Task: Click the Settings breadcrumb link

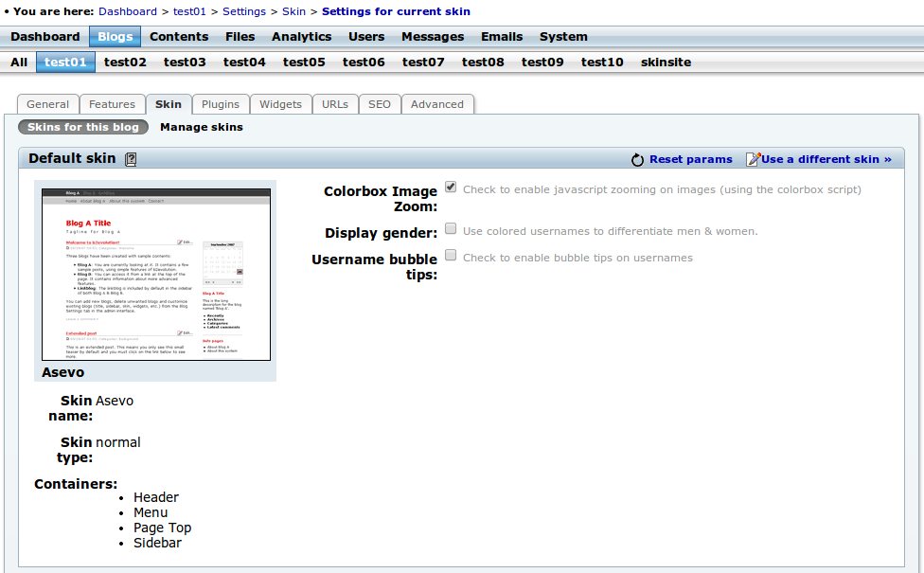Action: pos(244,11)
